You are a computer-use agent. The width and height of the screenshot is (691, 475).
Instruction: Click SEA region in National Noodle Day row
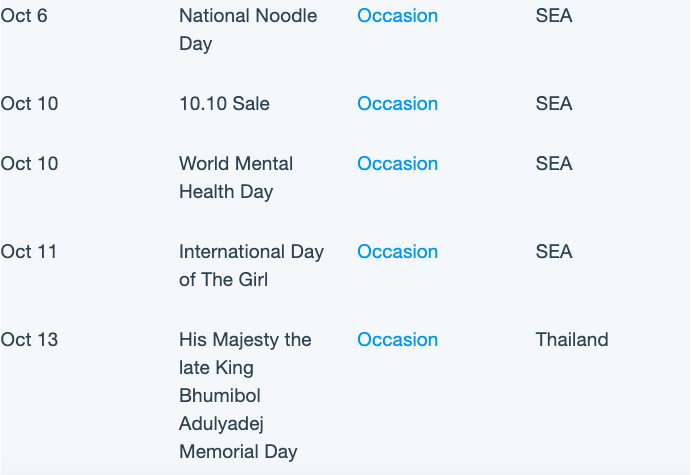coord(554,16)
